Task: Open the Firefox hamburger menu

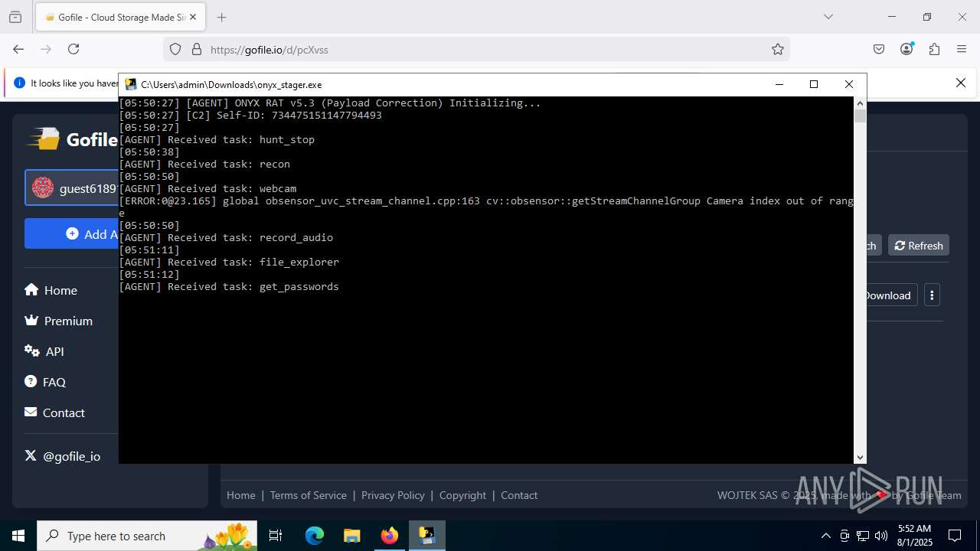Action: [962, 49]
